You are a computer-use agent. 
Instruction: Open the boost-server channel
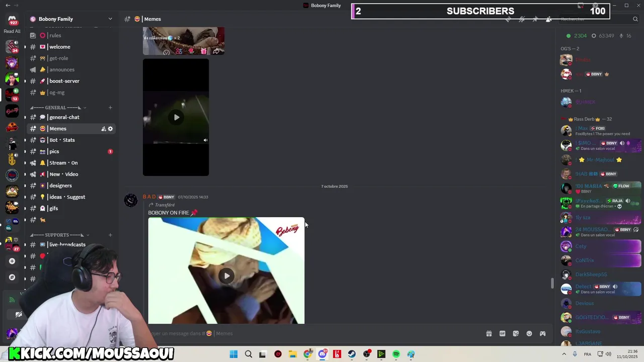point(70,81)
